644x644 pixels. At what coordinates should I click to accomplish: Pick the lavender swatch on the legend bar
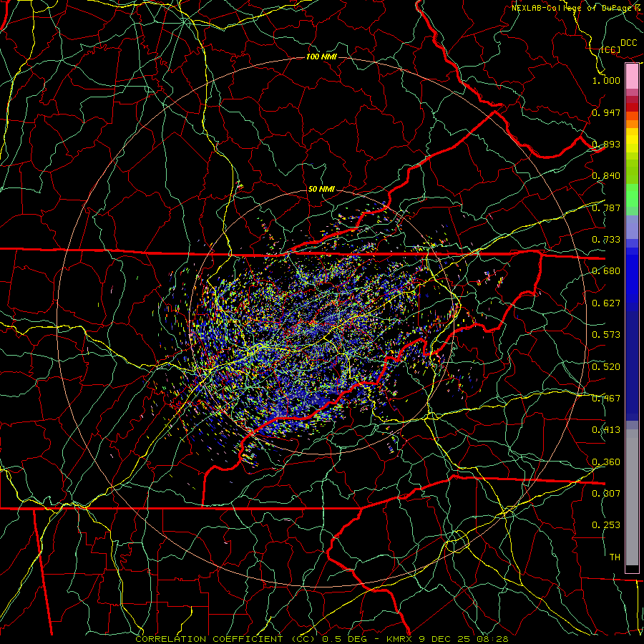click(x=632, y=227)
